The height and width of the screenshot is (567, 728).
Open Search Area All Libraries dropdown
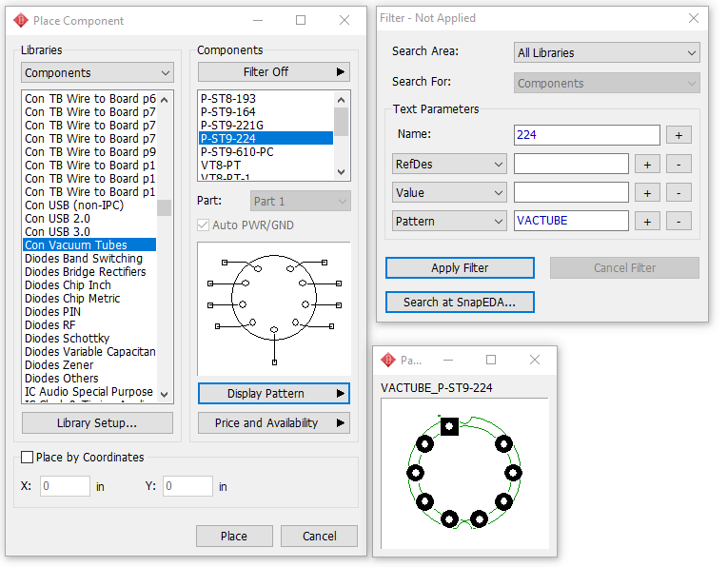tap(607, 53)
